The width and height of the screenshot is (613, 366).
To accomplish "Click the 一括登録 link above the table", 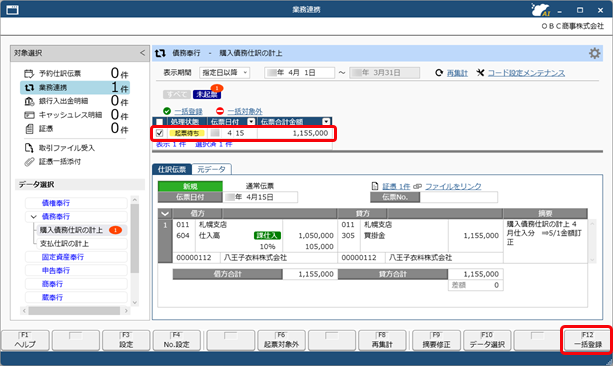I will 188,111.
